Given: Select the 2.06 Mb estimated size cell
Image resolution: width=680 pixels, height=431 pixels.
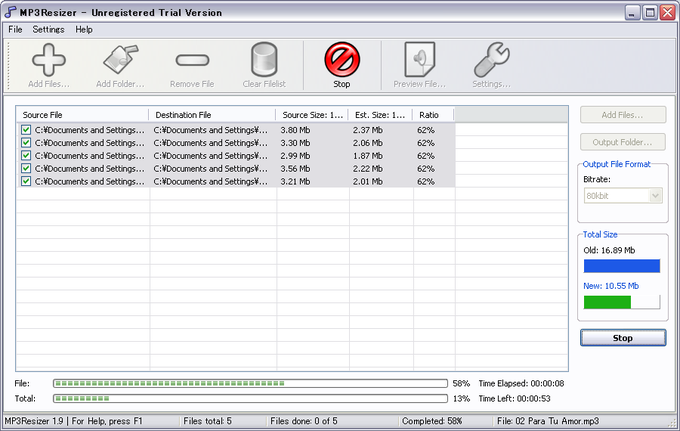Looking at the screenshot, I should pos(367,143).
